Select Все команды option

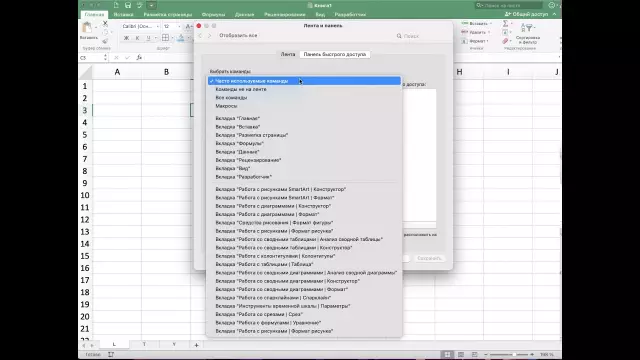[x=304, y=98]
